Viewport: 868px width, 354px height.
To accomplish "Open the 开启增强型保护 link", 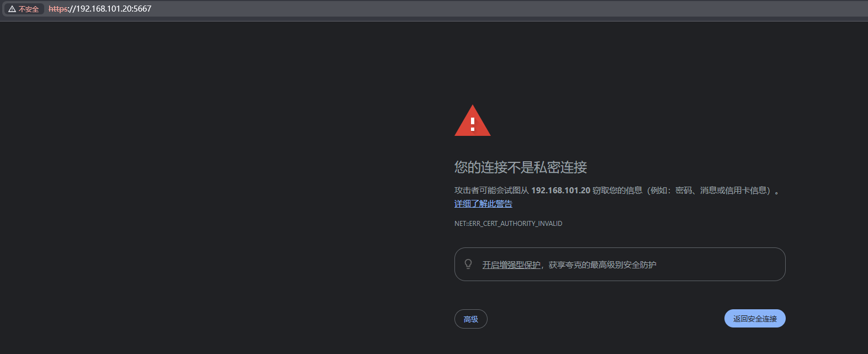I will tap(511, 265).
